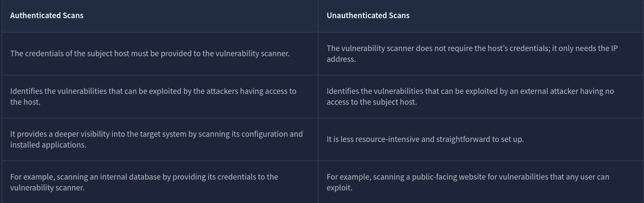Click the public-facing website example cell

coord(467,182)
